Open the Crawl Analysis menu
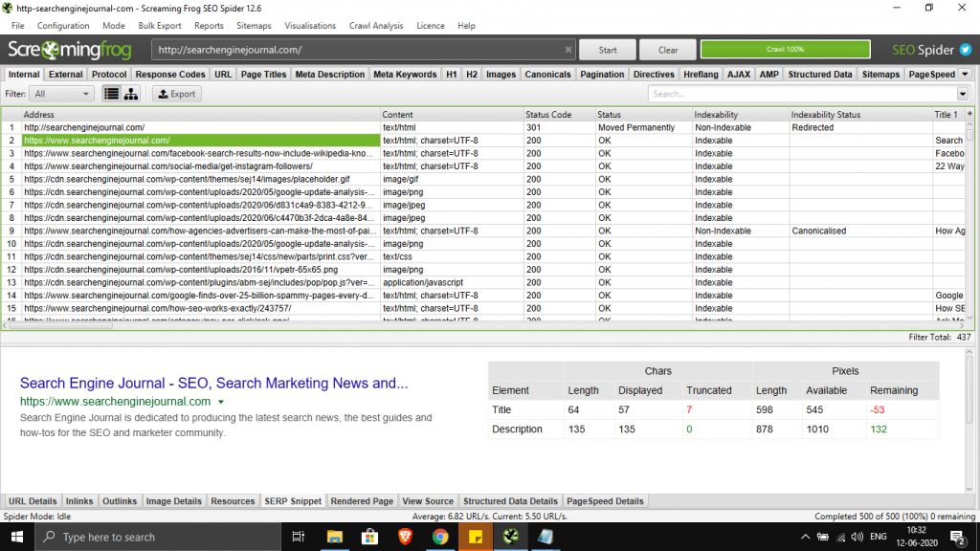 pos(376,26)
